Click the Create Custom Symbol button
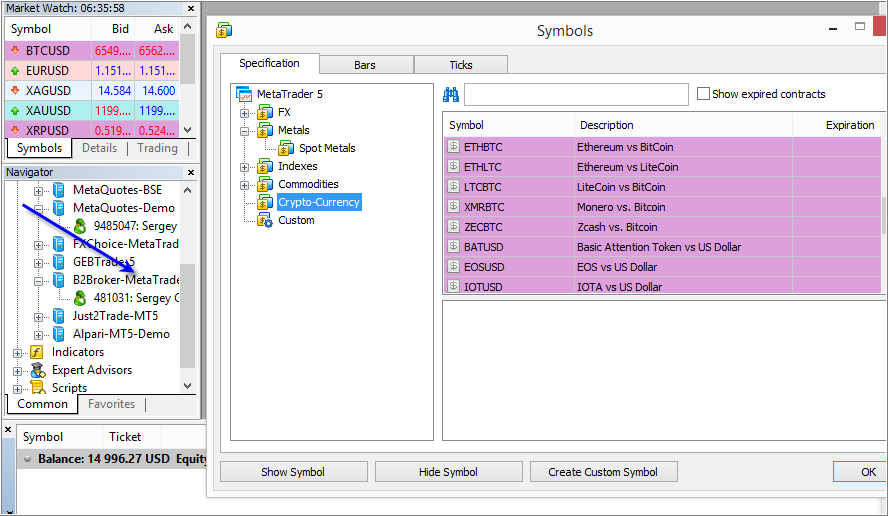 [603, 472]
